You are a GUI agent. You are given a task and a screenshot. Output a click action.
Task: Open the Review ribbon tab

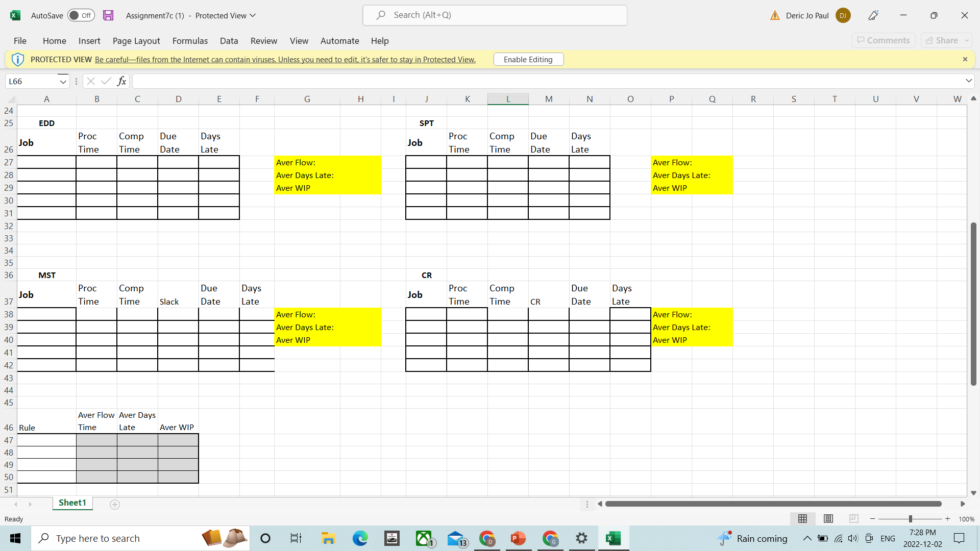pos(263,41)
